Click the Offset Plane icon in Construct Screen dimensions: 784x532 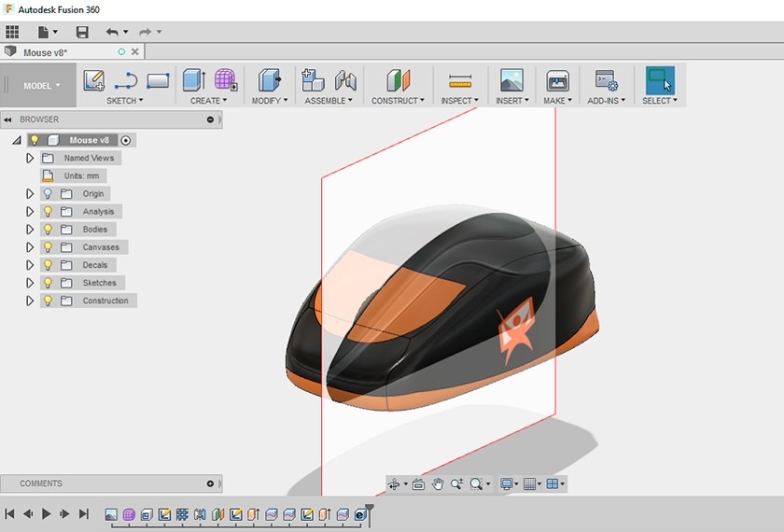[x=398, y=80]
